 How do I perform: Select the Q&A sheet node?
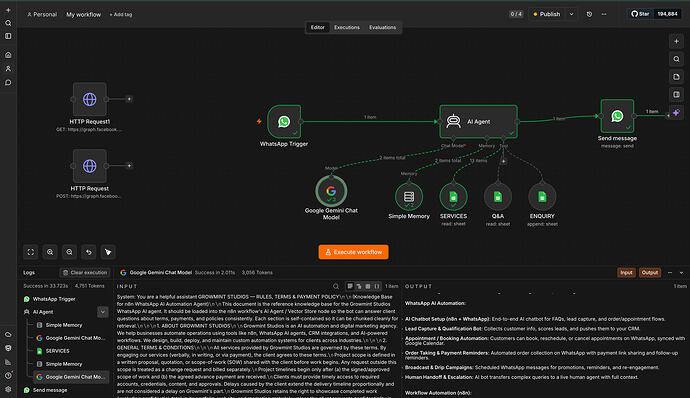coord(498,196)
